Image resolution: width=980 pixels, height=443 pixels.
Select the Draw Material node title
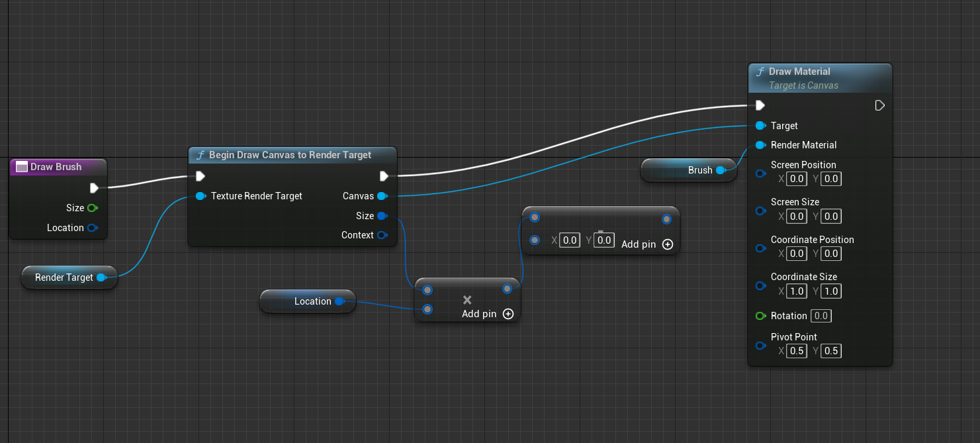[x=799, y=72]
